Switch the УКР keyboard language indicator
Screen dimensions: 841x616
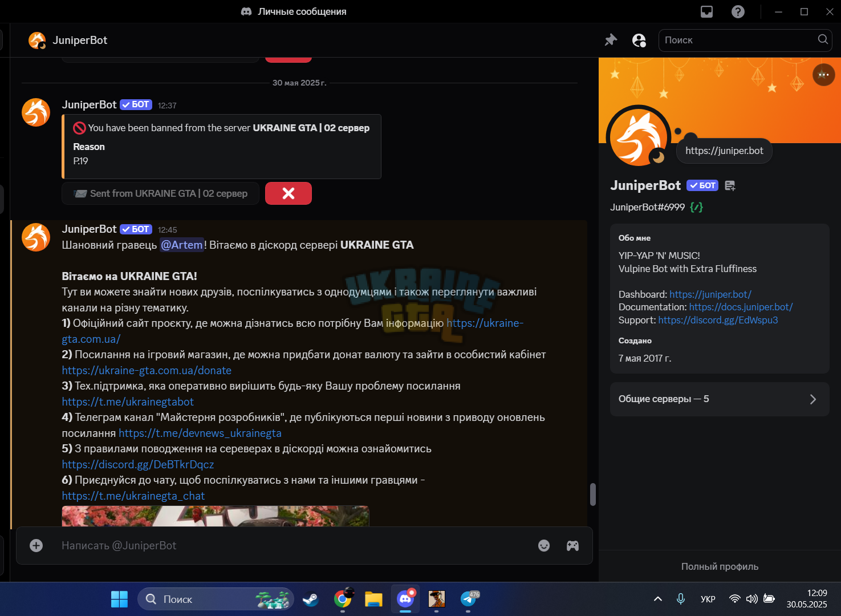pyautogui.click(x=708, y=599)
